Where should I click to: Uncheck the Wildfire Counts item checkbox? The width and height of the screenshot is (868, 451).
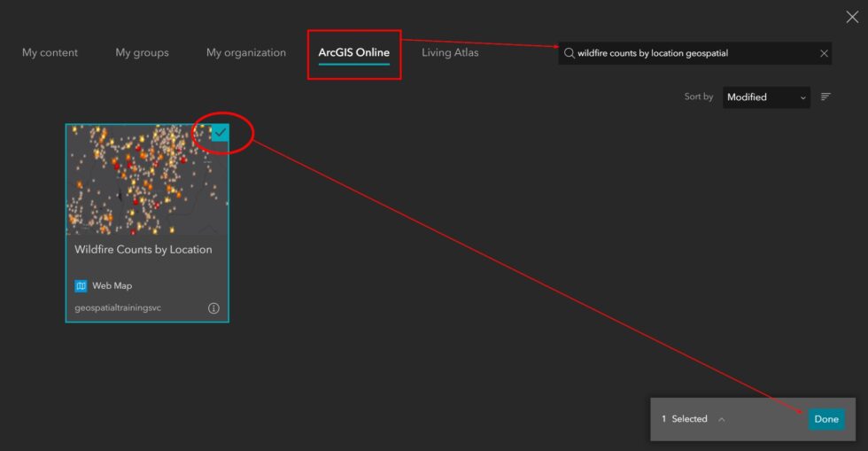pos(220,132)
